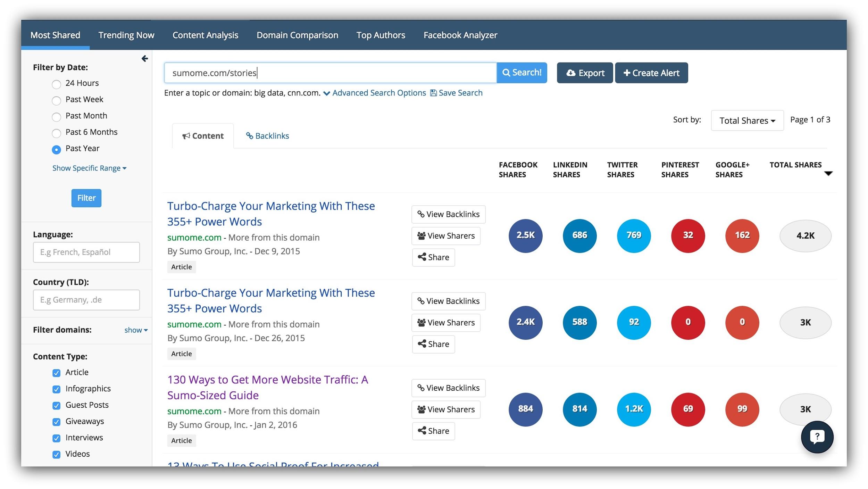Click the Country (TLD) input field

pos(86,300)
